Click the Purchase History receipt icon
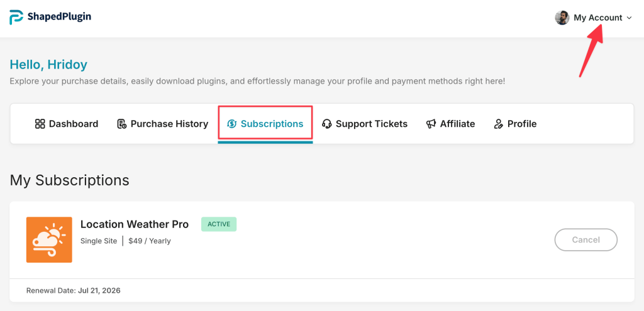Image resolution: width=644 pixels, height=311 pixels. pyautogui.click(x=122, y=124)
